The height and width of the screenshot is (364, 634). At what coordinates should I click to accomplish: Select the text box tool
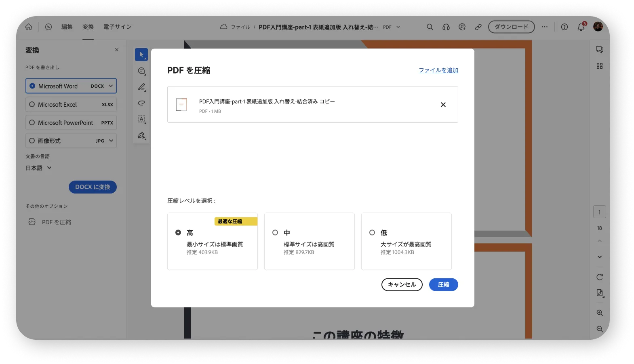pos(141,119)
